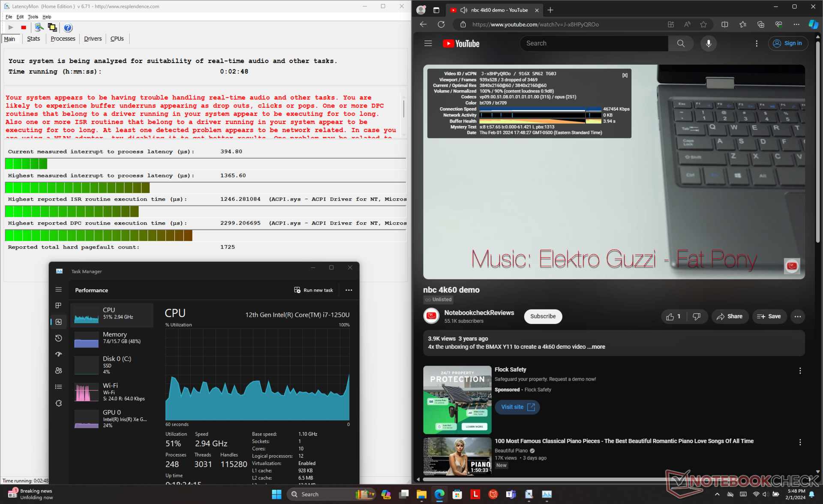Like the nbc 4k60 demo video
This screenshot has height=504, width=823.
pyautogui.click(x=673, y=316)
